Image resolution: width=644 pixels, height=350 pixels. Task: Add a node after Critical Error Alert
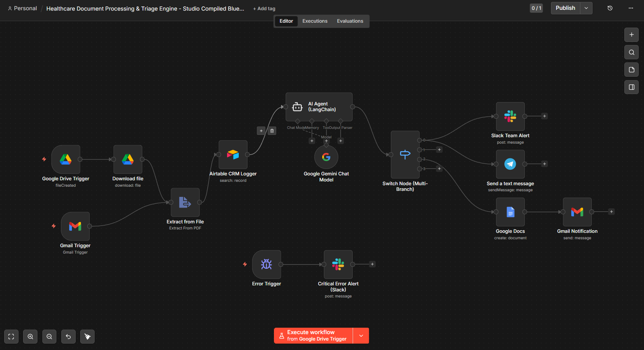(x=372, y=264)
